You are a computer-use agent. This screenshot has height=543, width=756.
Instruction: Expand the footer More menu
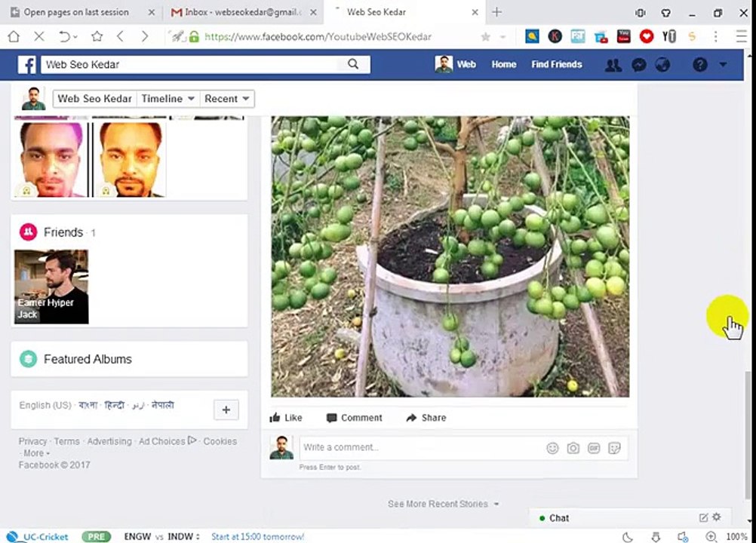(x=37, y=453)
